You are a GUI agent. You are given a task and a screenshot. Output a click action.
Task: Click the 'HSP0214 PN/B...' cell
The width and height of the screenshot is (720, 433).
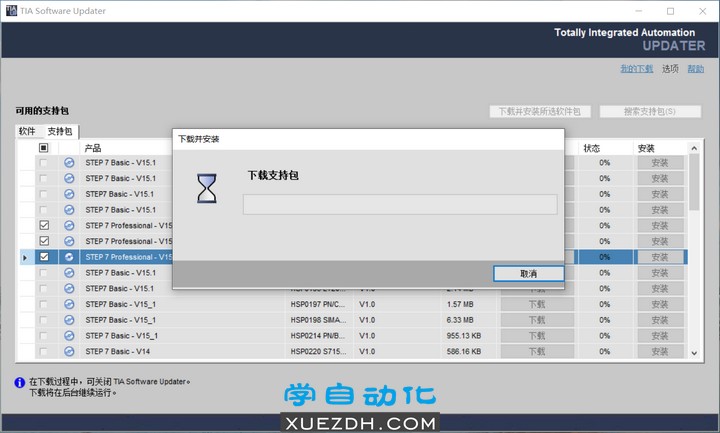(x=318, y=336)
